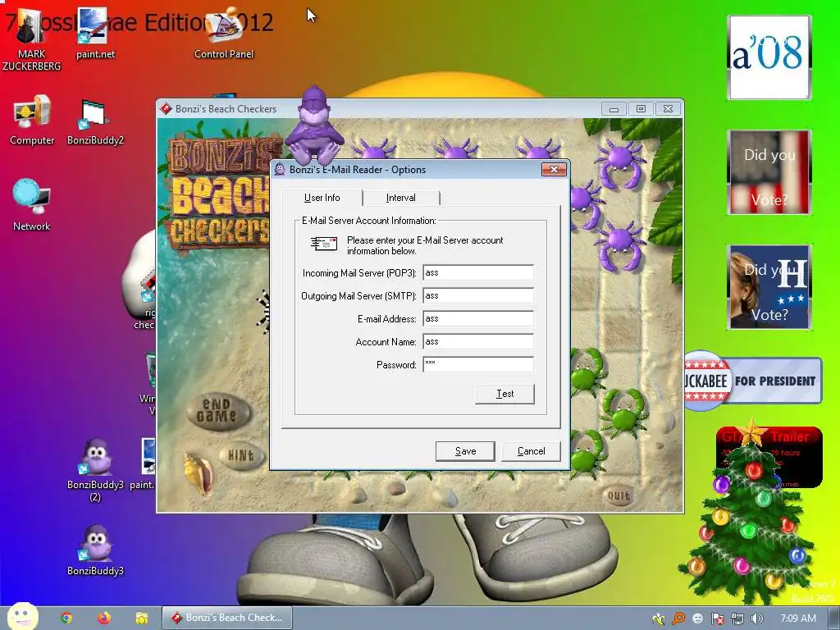Screen dimensions: 840x630
Task: Click the smiley Start button
Action: click(22, 617)
